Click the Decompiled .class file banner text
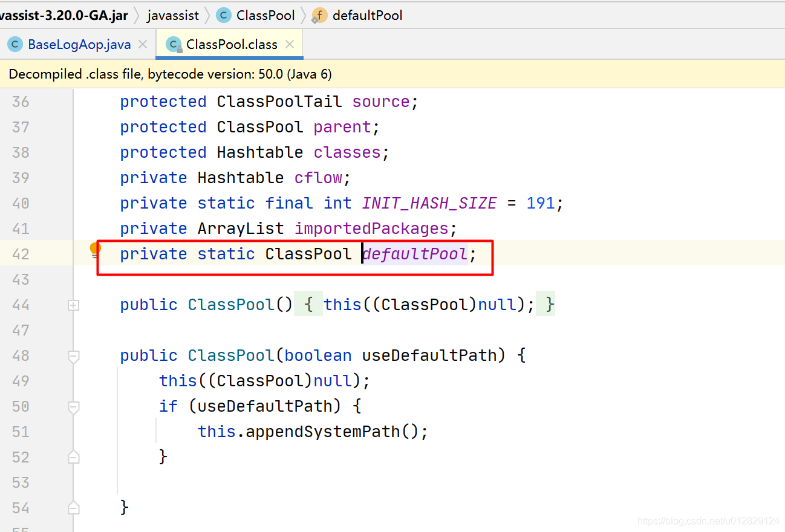This screenshot has height=532, width=785. [x=171, y=74]
